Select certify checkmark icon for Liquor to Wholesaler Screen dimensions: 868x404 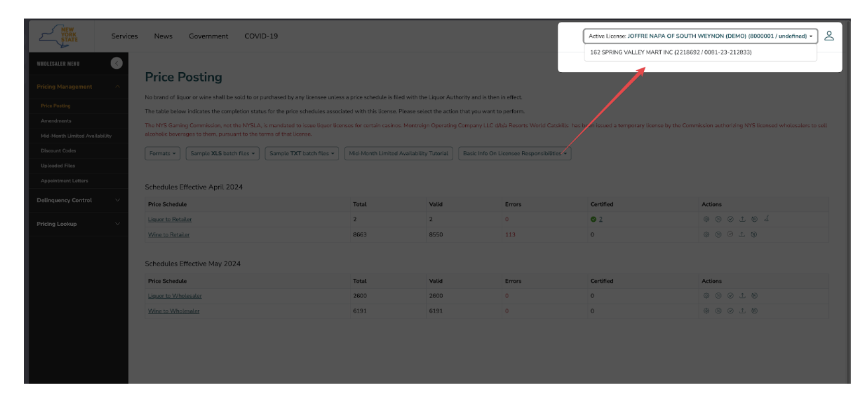(x=731, y=295)
